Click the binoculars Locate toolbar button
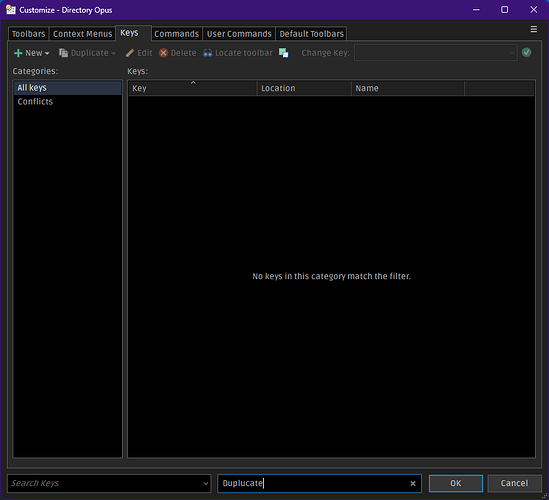 [238, 53]
